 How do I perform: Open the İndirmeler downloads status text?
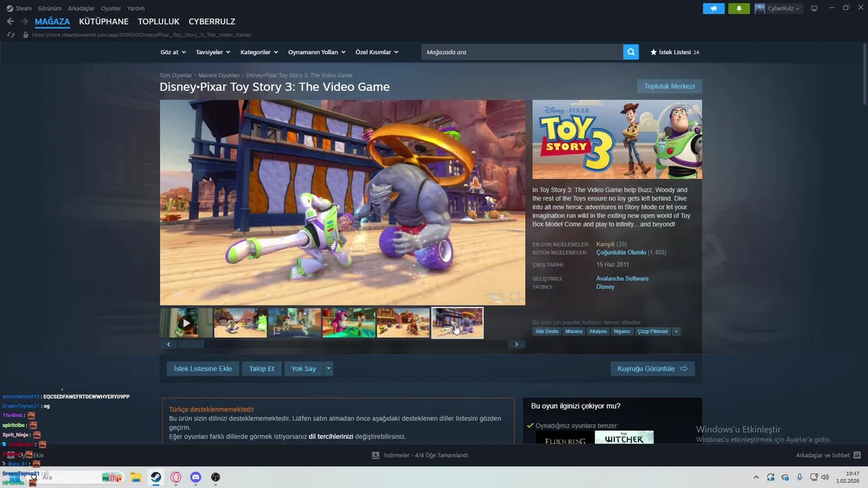(426, 455)
